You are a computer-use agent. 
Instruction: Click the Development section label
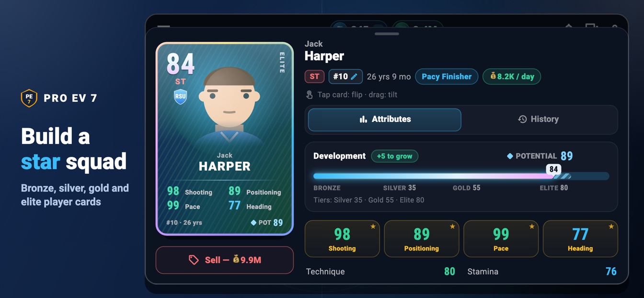point(339,156)
